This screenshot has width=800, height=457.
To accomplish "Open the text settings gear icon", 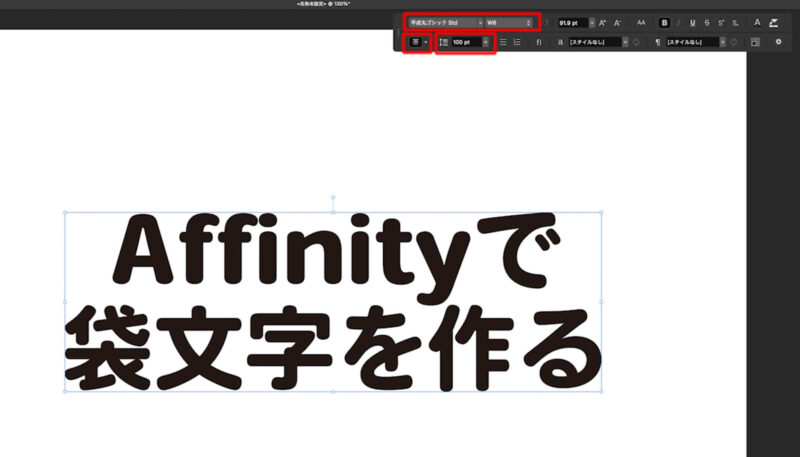I will 778,42.
